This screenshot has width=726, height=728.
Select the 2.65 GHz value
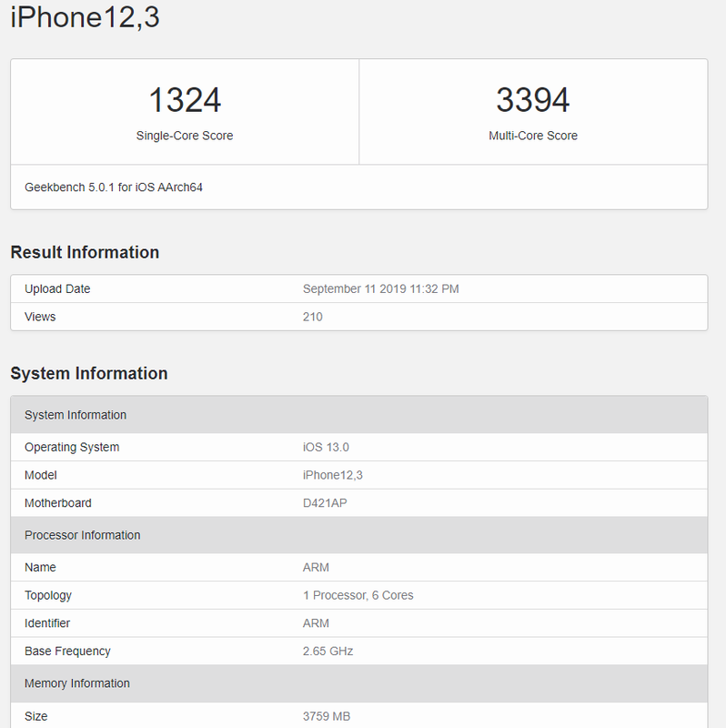[x=328, y=651]
